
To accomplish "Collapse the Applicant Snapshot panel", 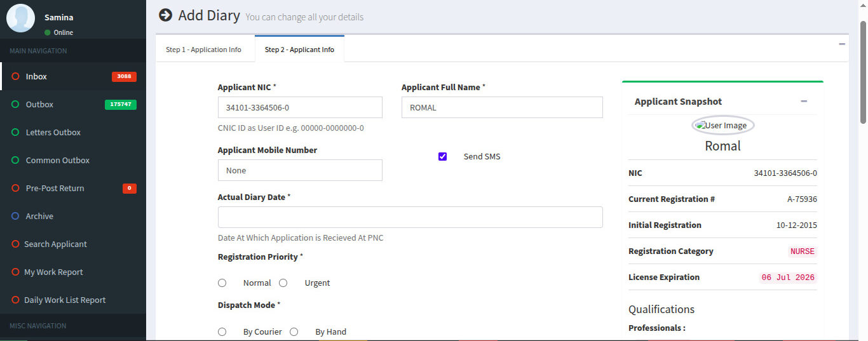I will pos(804,101).
